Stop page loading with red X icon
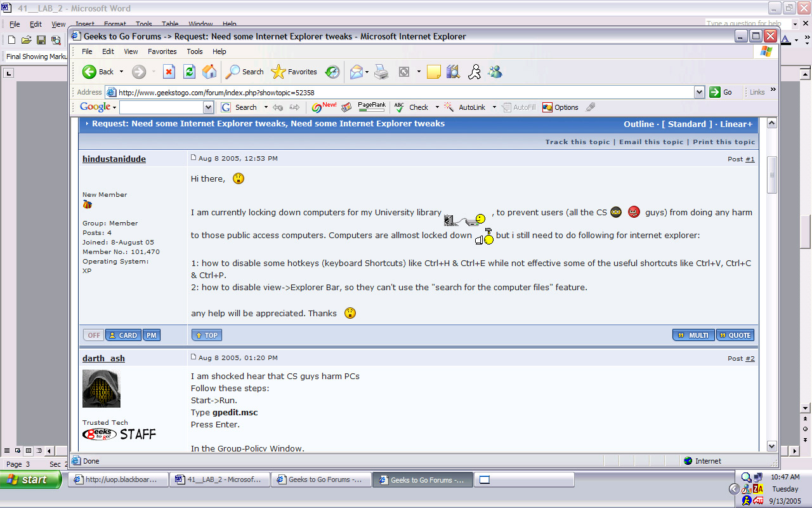The image size is (812, 508). tap(169, 72)
